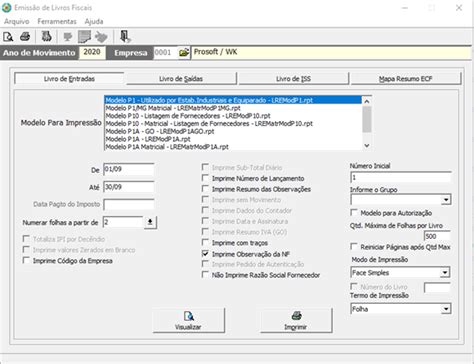Click the print preview toolbar icon

(x=8, y=36)
